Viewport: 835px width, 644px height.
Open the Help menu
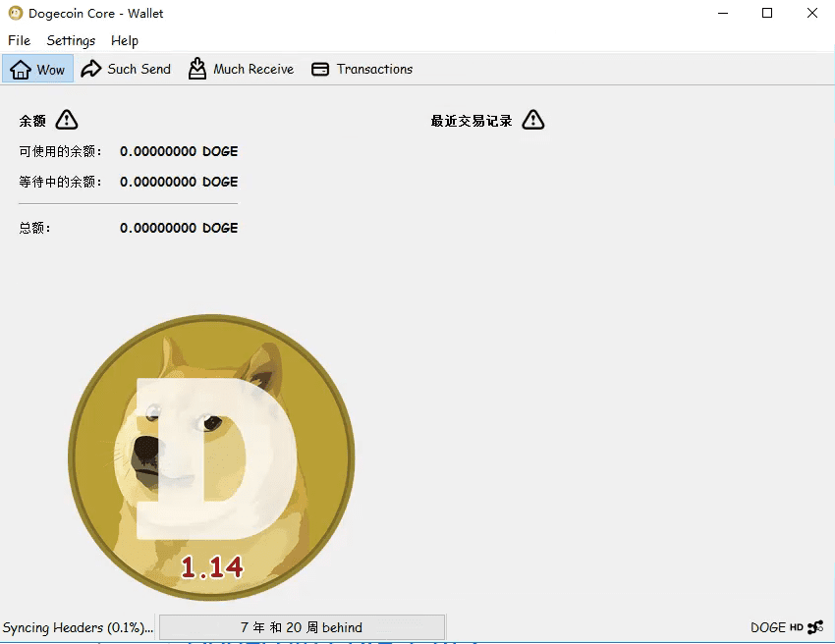coord(125,40)
